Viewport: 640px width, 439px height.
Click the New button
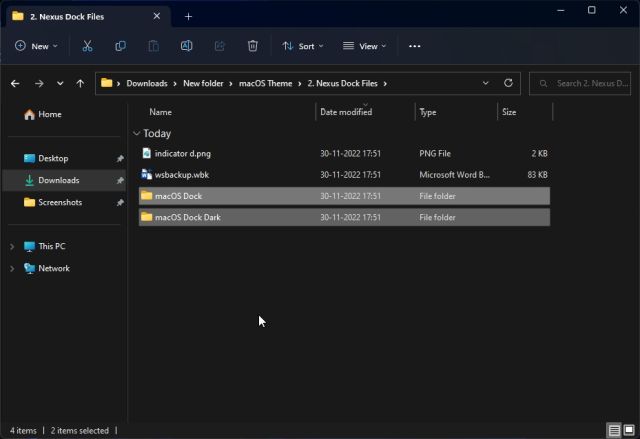click(36, 46)
